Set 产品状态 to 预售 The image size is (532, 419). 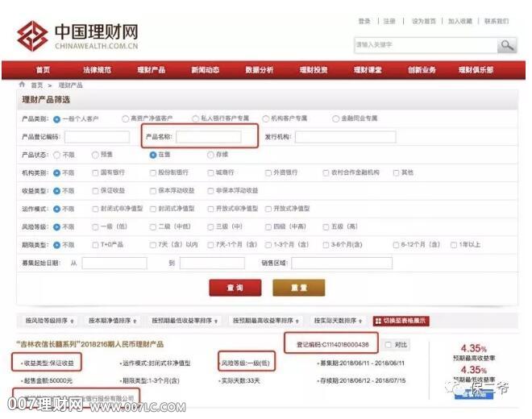coord(95,155)
